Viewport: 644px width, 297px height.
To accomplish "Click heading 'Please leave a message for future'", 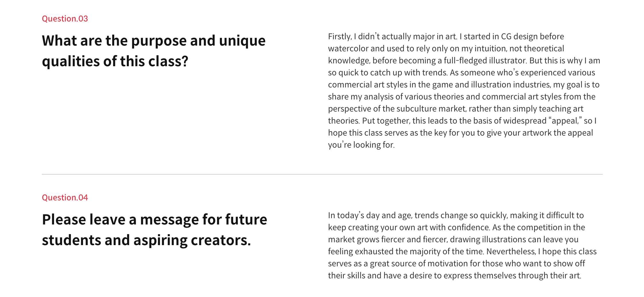I will tap(155, 220).
